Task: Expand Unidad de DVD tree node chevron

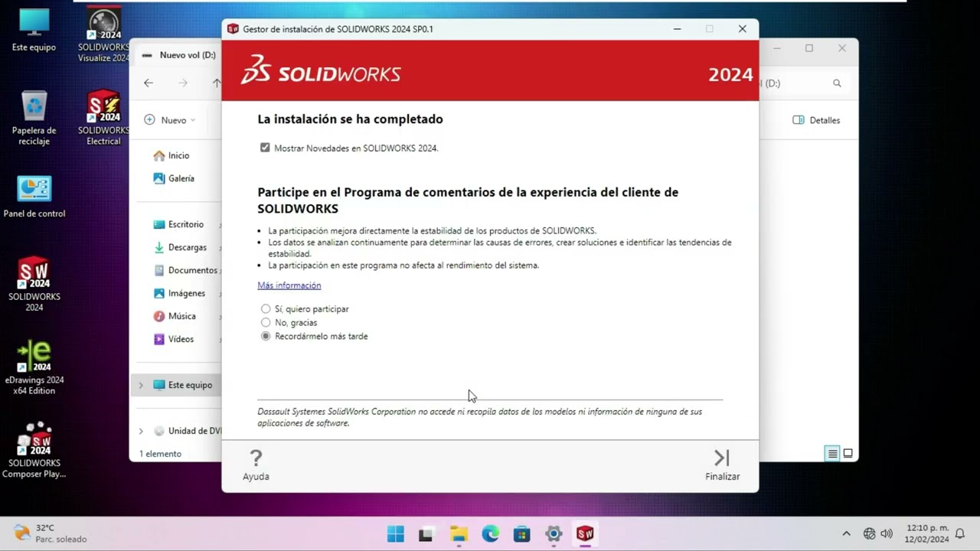Action: tap(141, 431)
